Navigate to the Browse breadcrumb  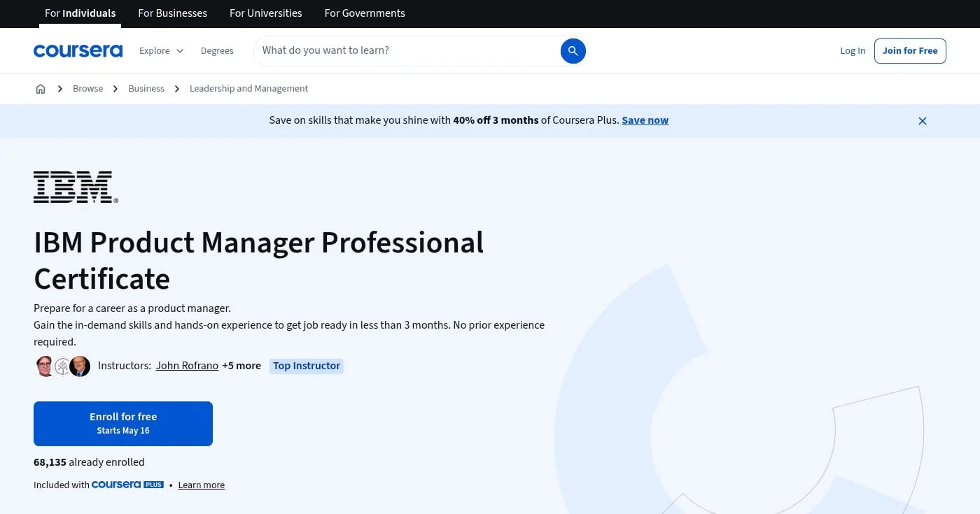88,89
